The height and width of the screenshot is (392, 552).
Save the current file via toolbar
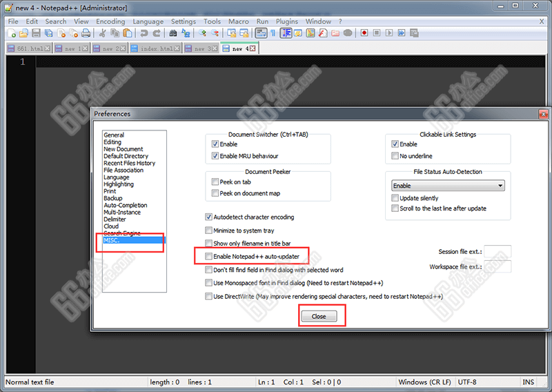(36, 33)
